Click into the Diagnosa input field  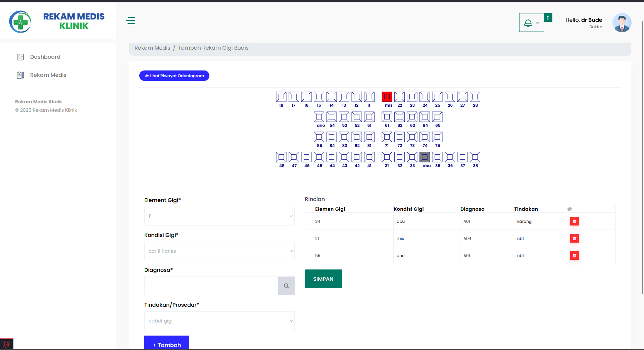point(211,286)
